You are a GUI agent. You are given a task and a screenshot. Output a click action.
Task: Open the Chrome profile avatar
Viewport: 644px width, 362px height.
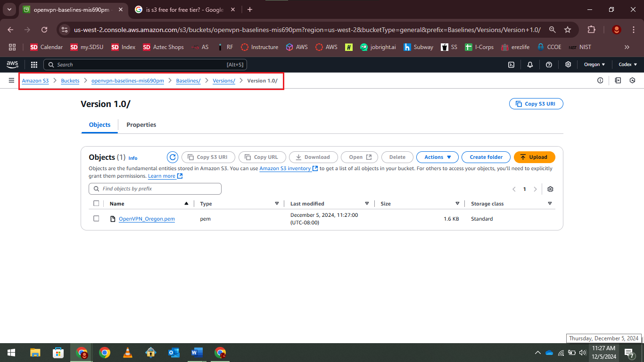(x=616, y=30)
